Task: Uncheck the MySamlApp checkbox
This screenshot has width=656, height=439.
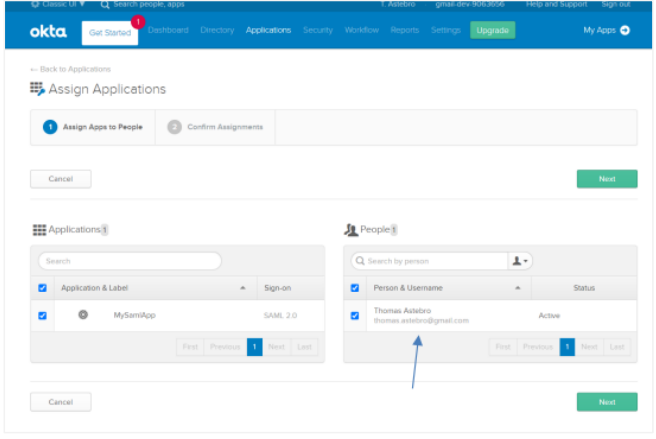Action: point(42,316)
